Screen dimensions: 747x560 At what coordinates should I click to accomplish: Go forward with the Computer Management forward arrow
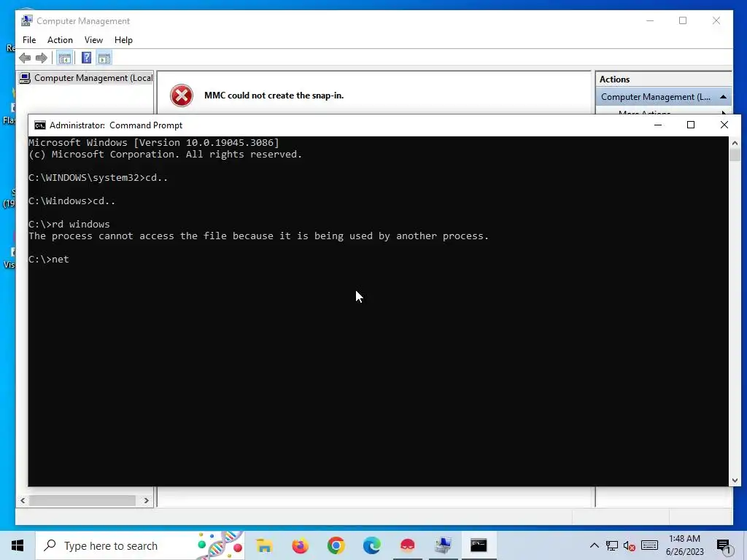(42, 58)
